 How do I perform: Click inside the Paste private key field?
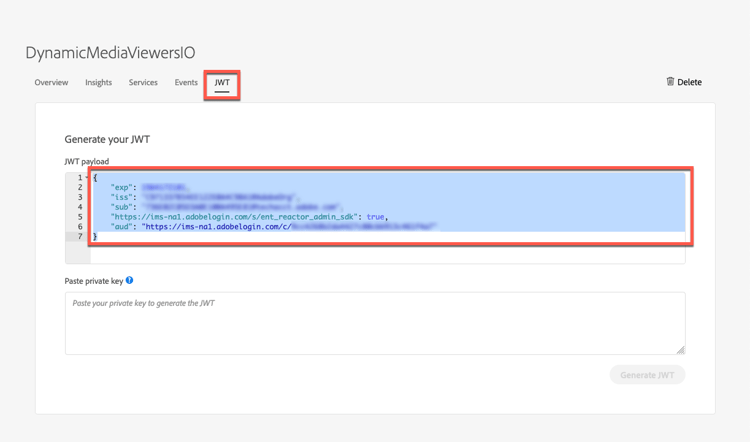375,323
